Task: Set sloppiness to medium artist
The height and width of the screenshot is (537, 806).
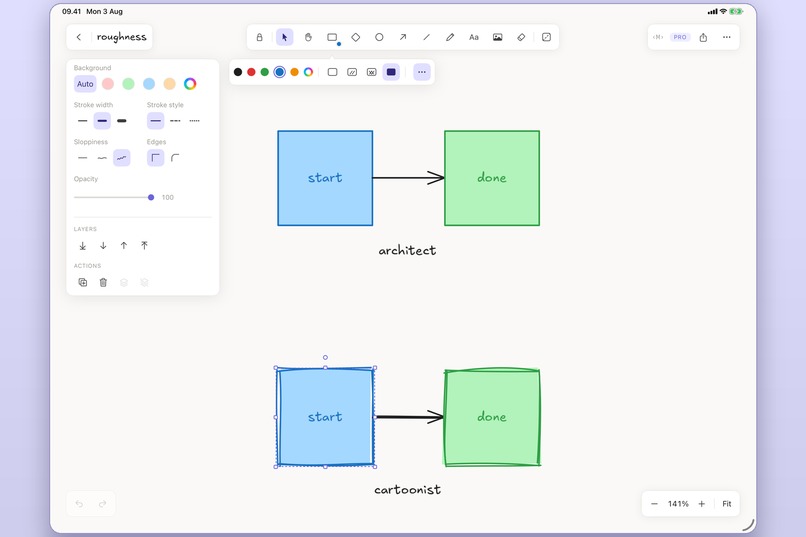Action: (102, 158)
